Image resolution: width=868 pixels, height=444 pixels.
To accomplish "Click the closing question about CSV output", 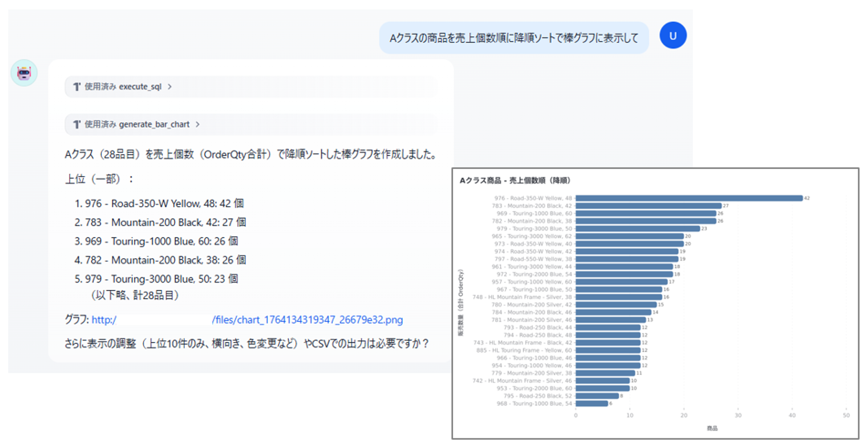I will (246, 344).
